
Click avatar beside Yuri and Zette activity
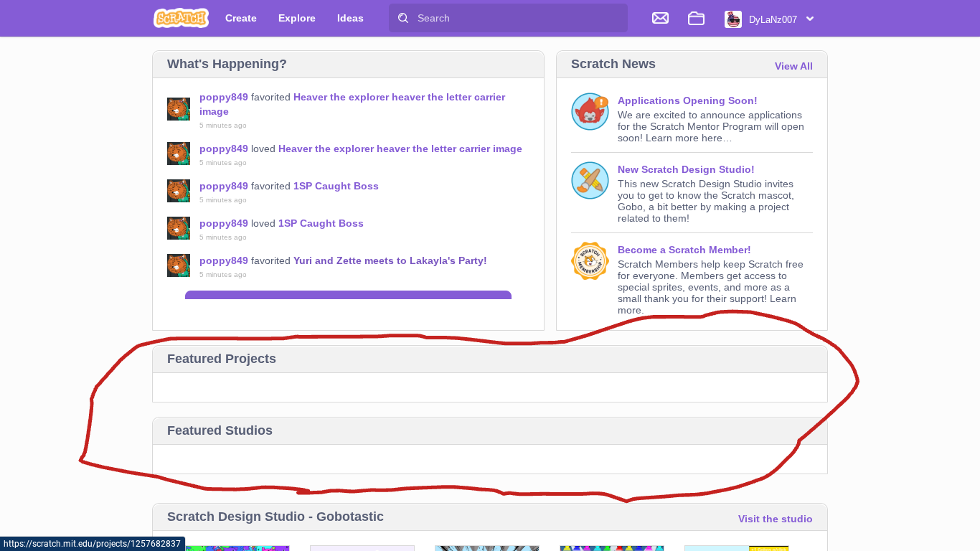coord(179,265)
